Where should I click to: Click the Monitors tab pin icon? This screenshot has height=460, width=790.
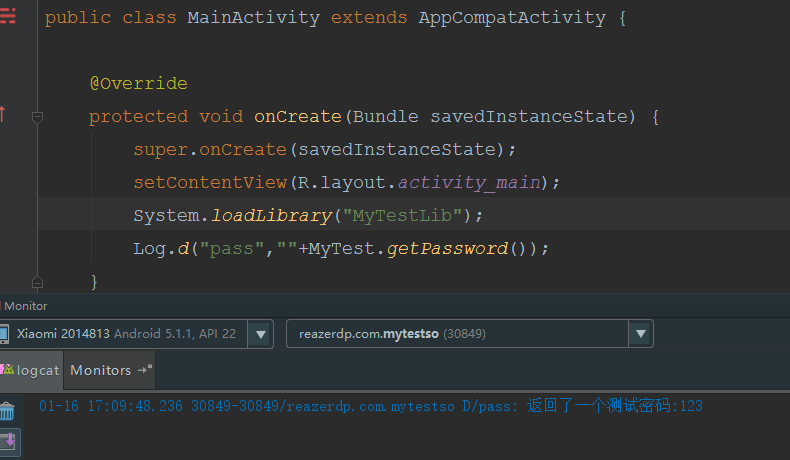(145, 370)
